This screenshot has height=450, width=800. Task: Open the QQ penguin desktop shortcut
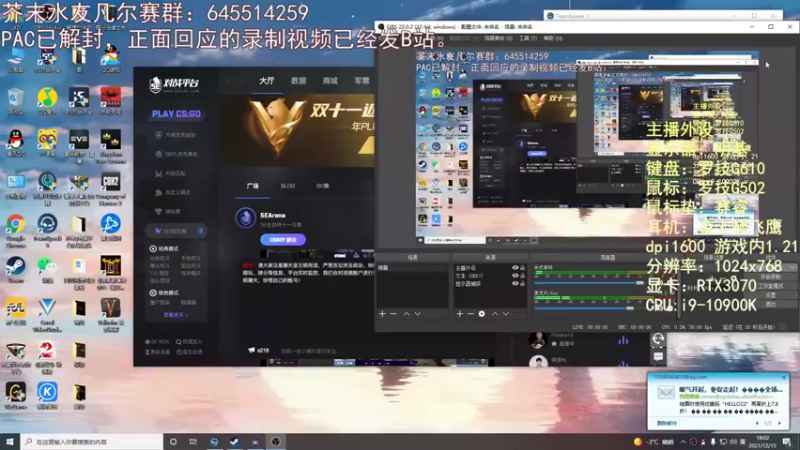15,142
